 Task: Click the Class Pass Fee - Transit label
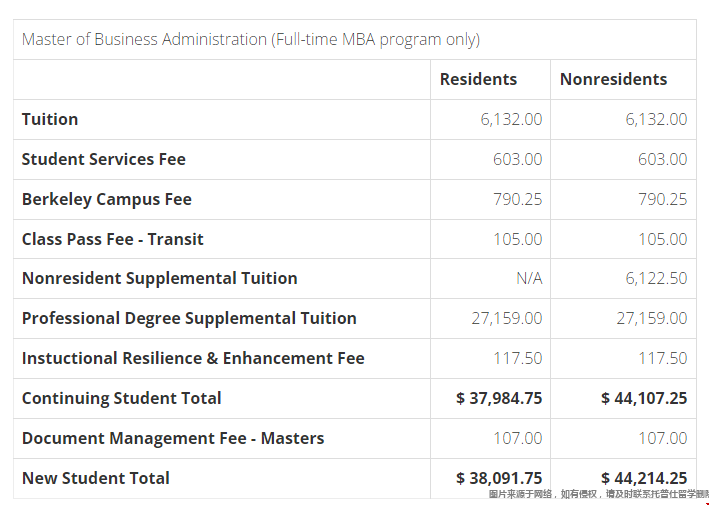click(113, 239)
